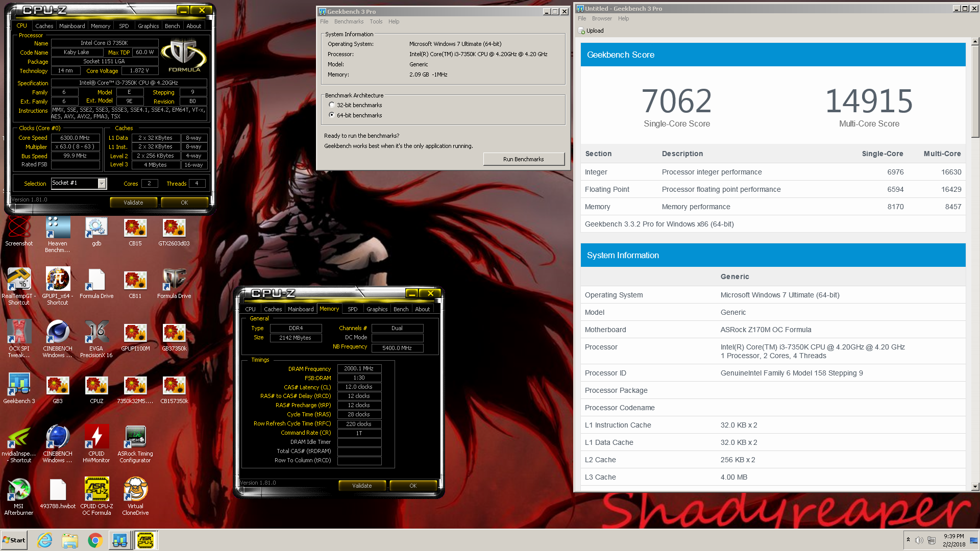Screen dimensions: 980x551
Task: Open the Virtual CloneDrive icon
Action: pyautogui.click(x=135, y=497)
